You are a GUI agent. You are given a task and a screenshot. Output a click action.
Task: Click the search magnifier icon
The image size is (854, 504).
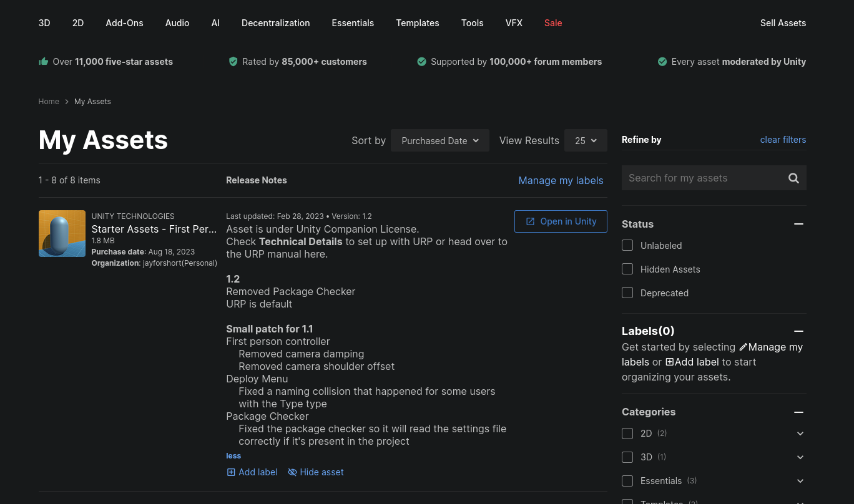pos(793,178)
